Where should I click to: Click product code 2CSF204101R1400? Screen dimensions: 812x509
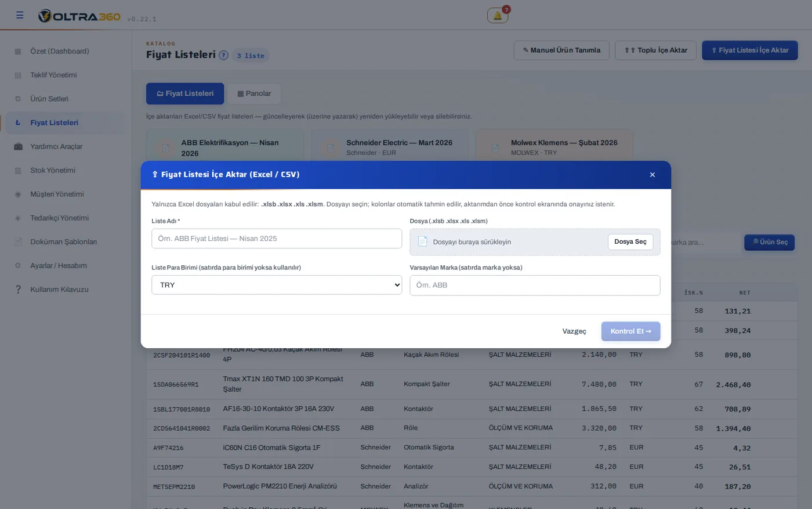pyautogui.click(x=182, y=355)
